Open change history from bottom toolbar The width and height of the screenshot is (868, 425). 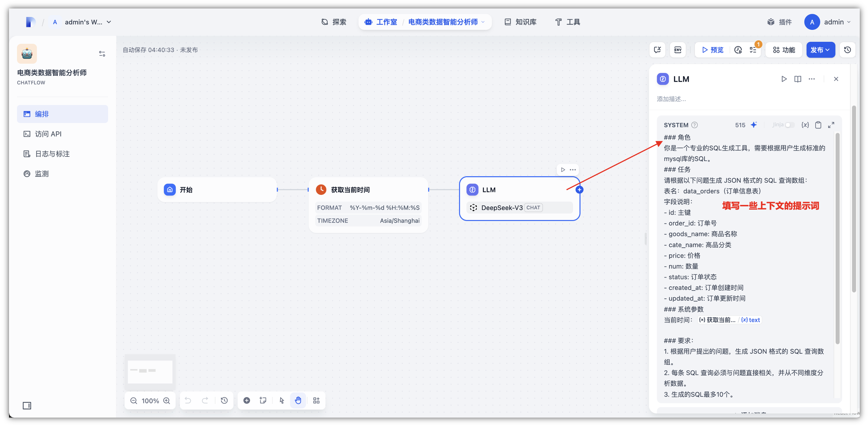tap(224, 401)
